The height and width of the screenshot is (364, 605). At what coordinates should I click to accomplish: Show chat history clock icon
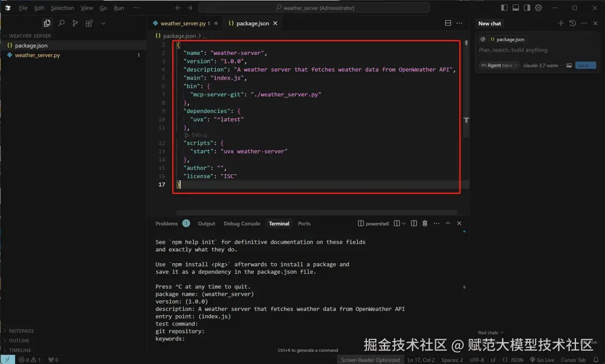click(x=572, y=23)
